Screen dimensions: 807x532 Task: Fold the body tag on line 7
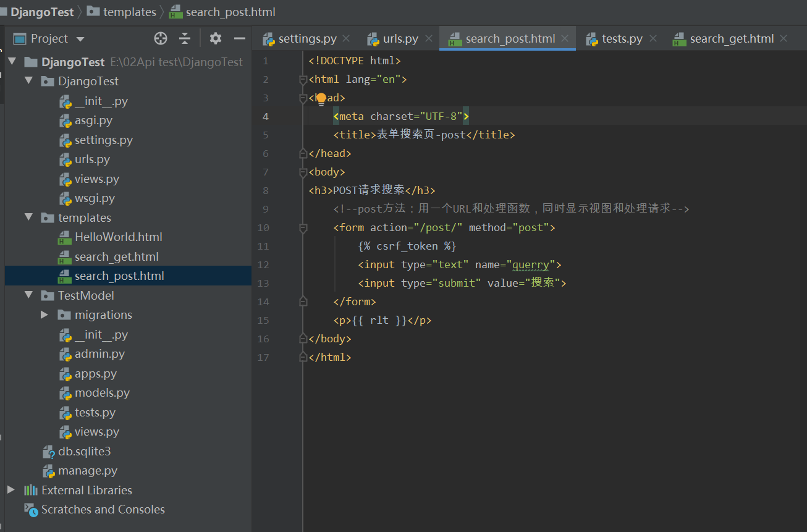pos(303,172)
